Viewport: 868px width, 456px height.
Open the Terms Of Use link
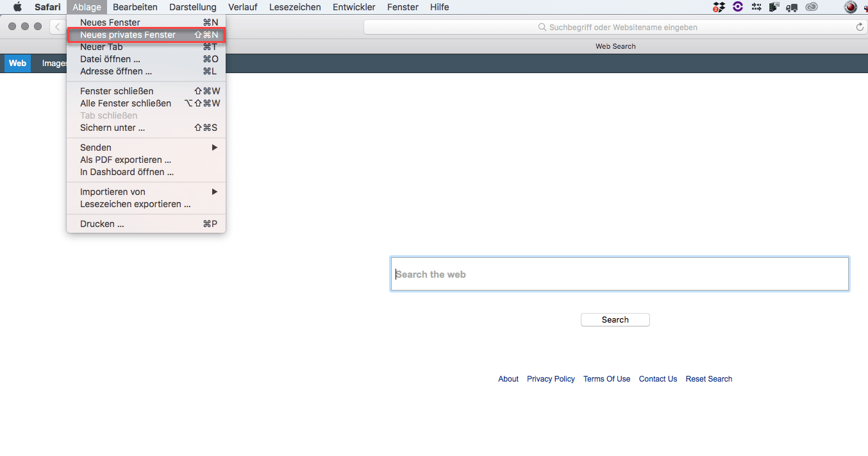click(x=606, y=379)
